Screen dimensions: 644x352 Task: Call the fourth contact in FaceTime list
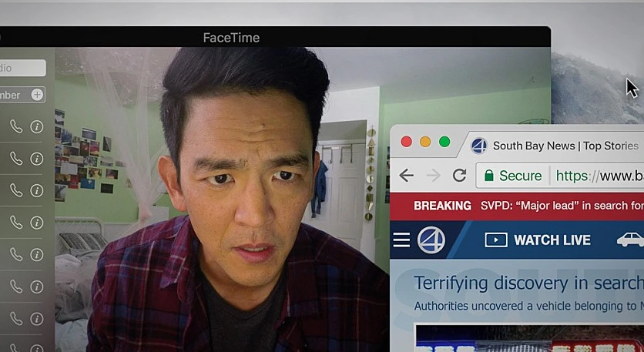coord(16,222)
